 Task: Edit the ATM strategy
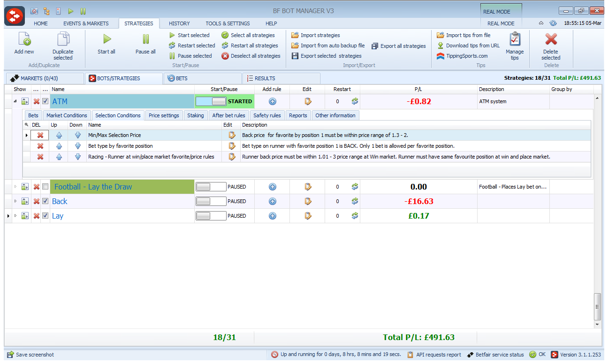click(x=308, y=101)
